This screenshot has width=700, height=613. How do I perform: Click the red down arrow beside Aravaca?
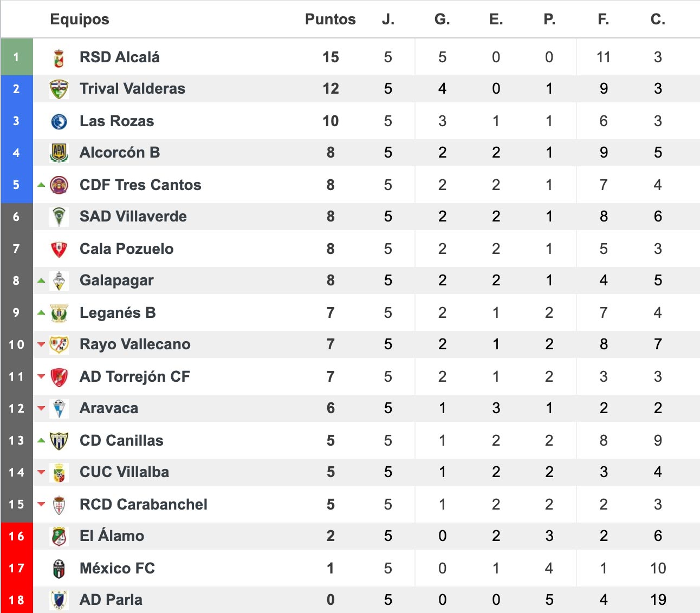(41, 408)
